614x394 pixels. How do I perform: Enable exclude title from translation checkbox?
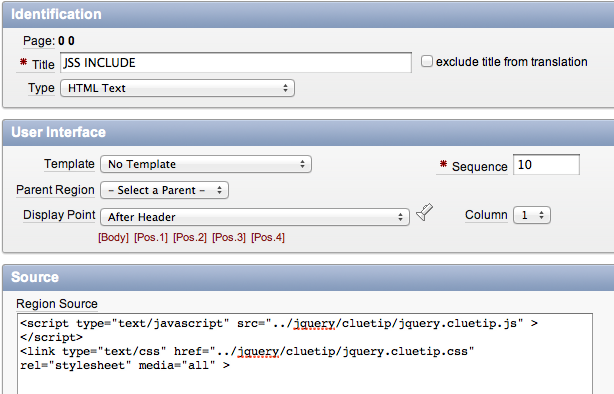426,61
